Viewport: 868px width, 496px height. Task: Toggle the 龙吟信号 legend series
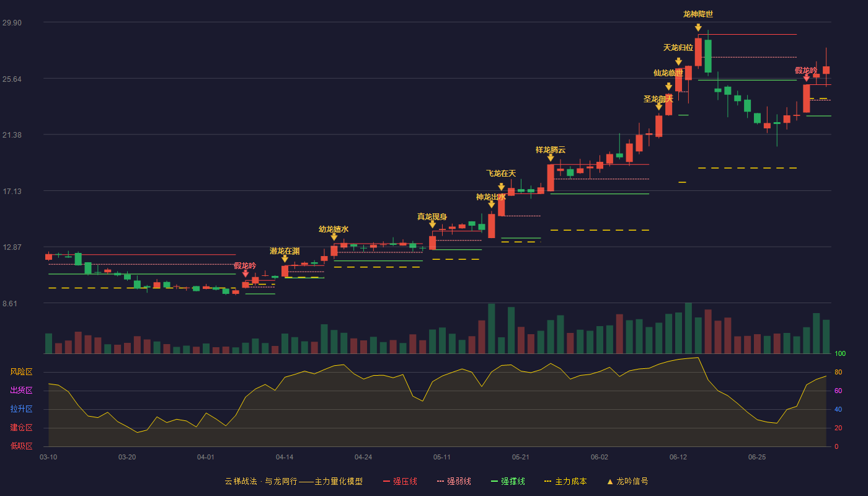click(627, 481)
